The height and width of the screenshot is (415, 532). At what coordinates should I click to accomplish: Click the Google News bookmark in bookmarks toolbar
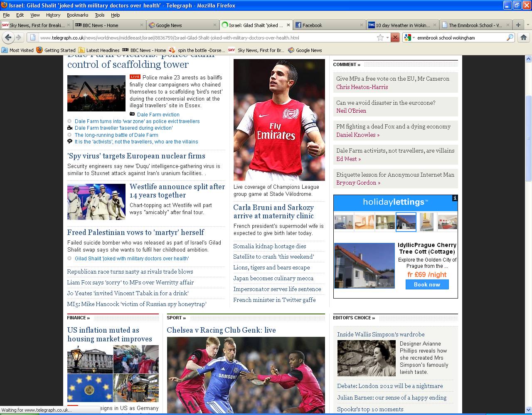305,50
